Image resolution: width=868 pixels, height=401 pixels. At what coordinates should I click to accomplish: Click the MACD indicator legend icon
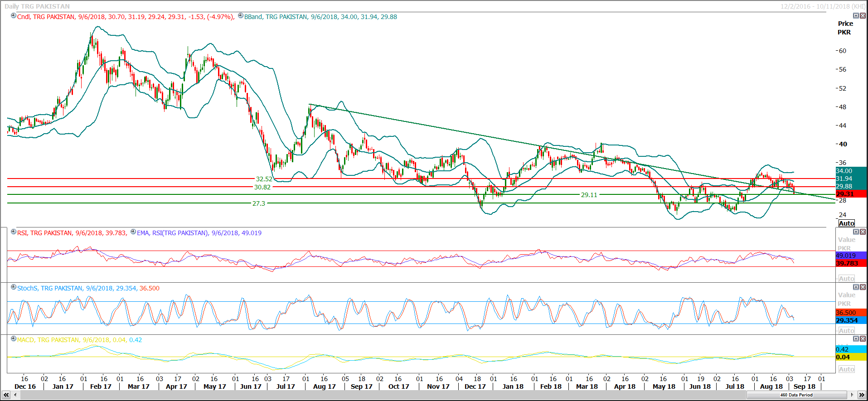[x=14, y=339]
